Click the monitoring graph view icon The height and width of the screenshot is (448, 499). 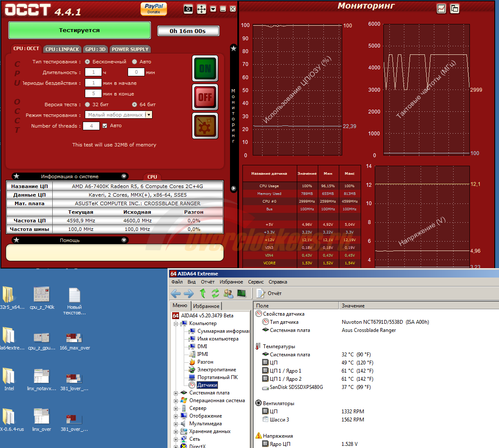[442, 9]
